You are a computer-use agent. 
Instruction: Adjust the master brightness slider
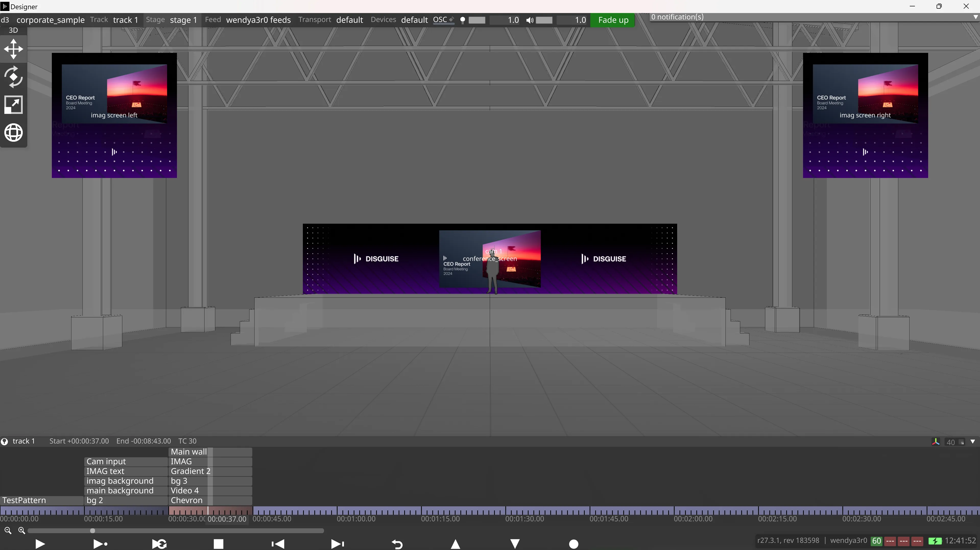click(477, 20)
